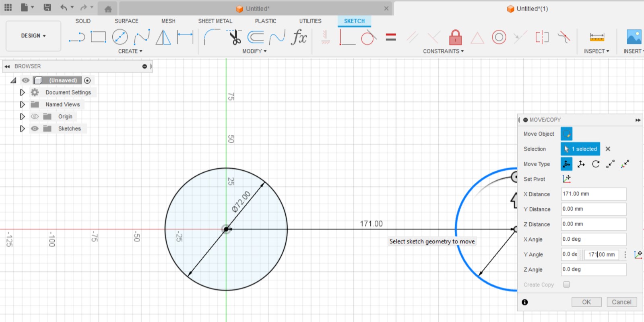Toggle Move Object sketch objects button
The width and height of the screenshot is (644, 322).
(566, 134)
